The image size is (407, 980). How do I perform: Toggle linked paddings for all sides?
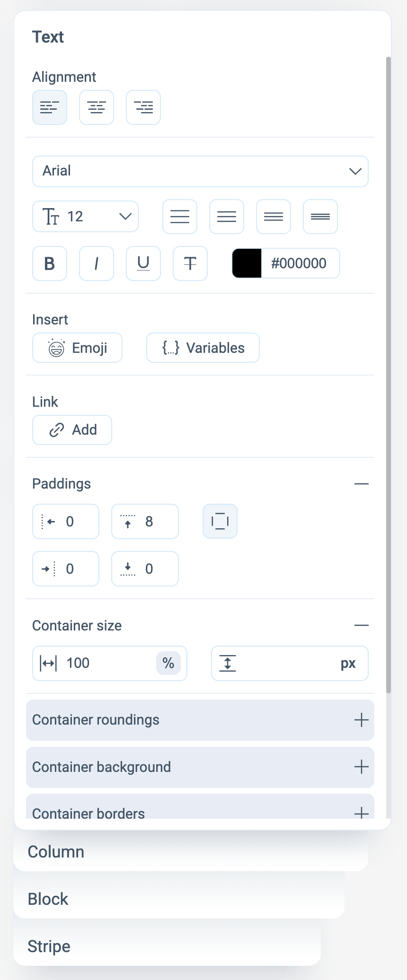point(220,521)
